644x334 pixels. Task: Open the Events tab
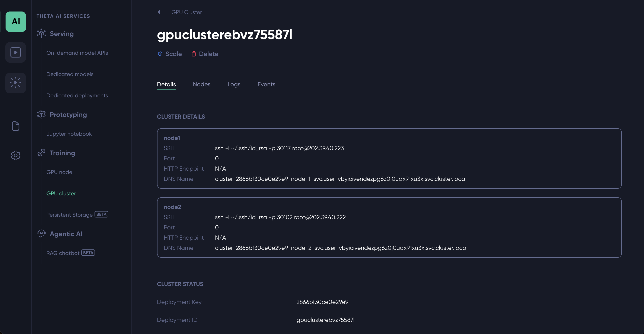266,84
